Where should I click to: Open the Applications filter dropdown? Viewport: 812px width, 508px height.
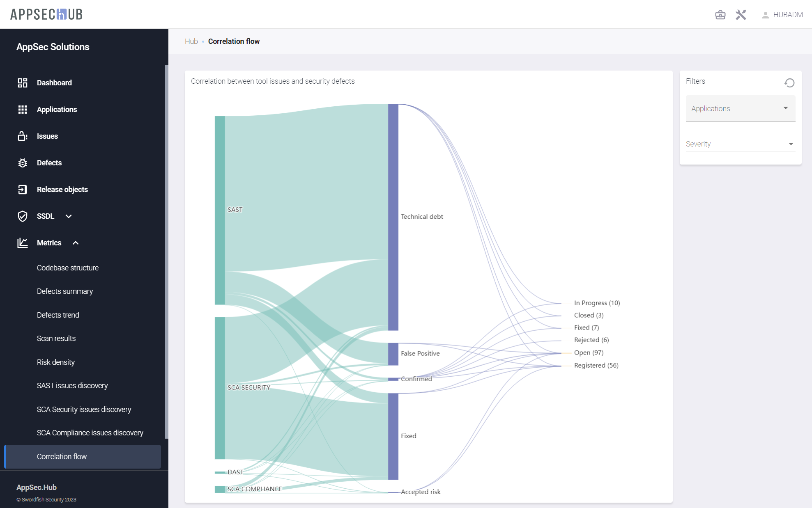[x=740, y=108]
